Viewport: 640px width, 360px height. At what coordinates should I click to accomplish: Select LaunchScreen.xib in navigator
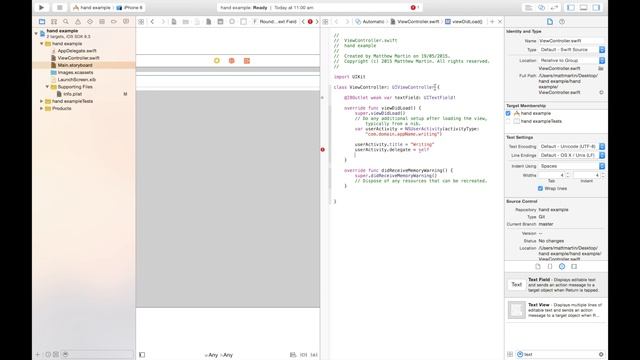[77, 80]
